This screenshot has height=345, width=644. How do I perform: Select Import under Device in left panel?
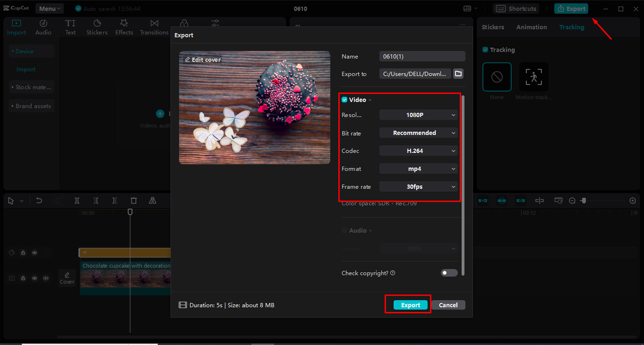[x=26, y=69]
